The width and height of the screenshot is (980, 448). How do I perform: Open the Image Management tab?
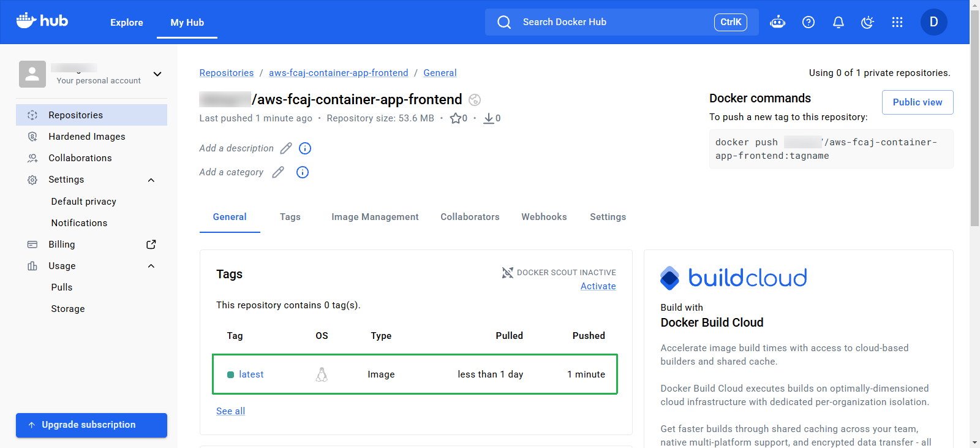375,217
